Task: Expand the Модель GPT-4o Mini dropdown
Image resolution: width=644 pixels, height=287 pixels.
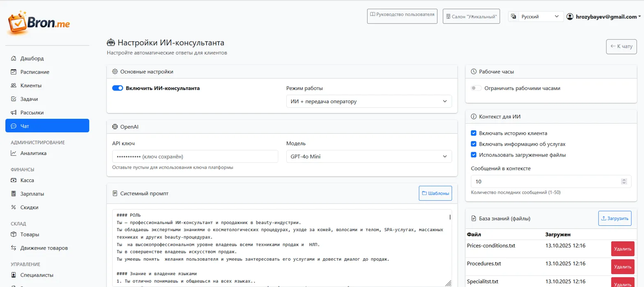Action: click(368, 156)
